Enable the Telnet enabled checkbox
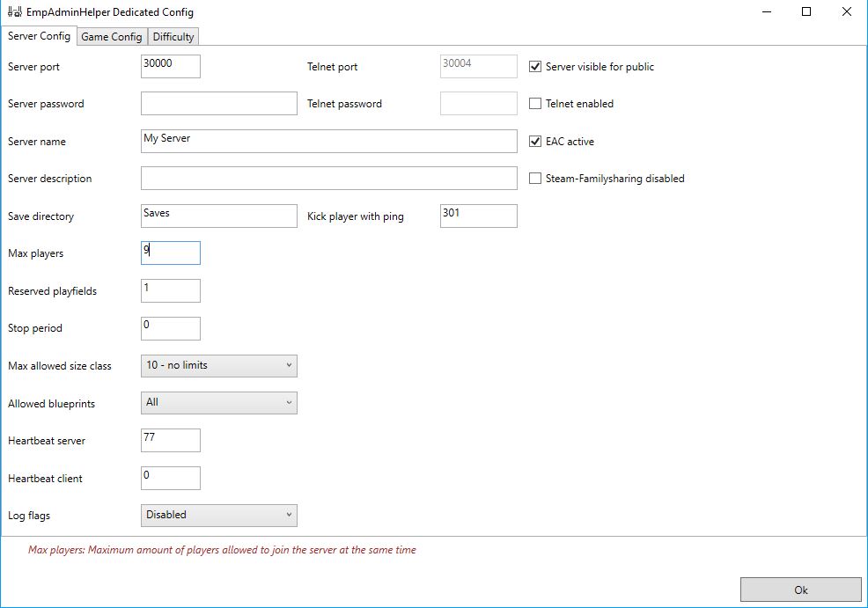 coord(535,104)
